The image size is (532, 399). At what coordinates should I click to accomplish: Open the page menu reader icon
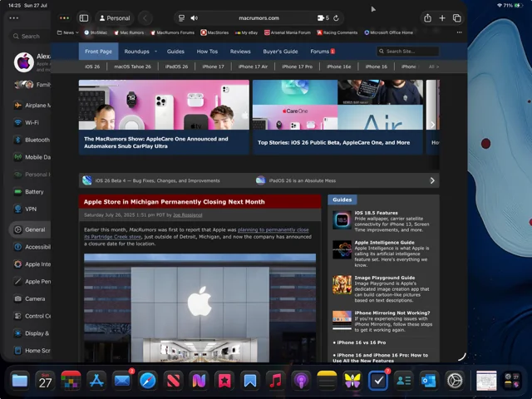[181, 18]
